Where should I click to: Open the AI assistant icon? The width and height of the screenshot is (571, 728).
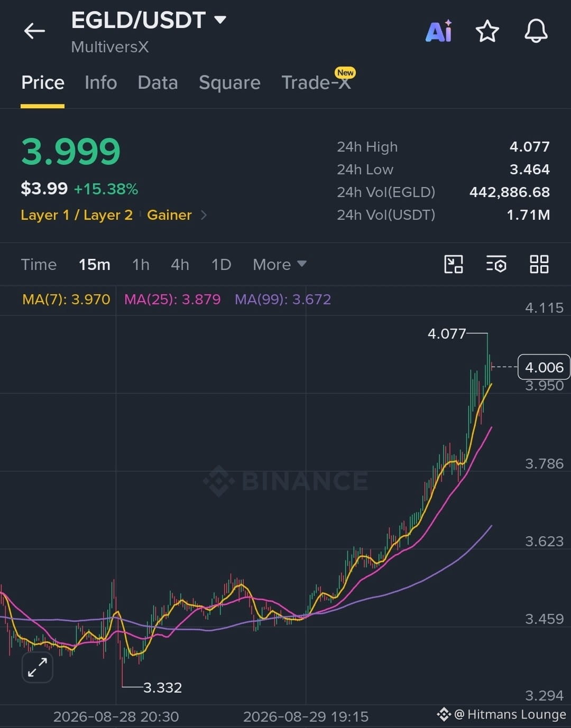[x=439, y=31]
